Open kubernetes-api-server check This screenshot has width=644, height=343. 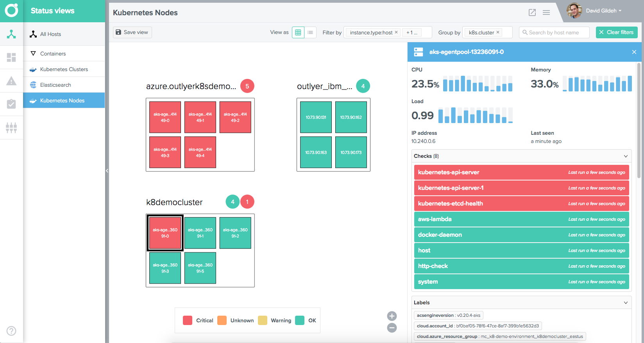522,172
